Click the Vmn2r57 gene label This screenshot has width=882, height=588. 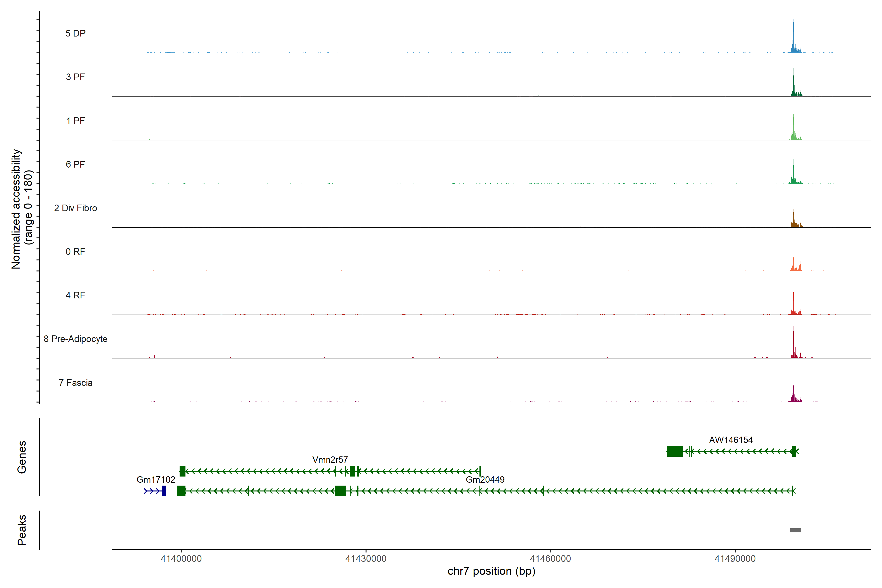(330, 460)
